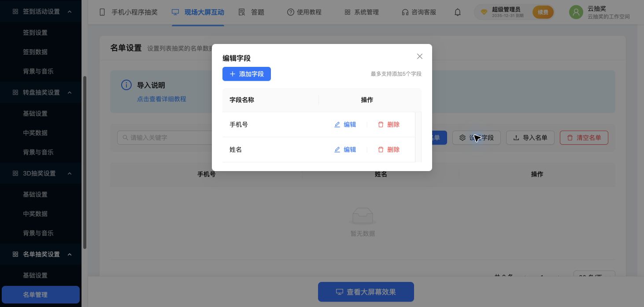
Task: Click pencil icon in 姓名 row
Action: (x=337, y=150)
